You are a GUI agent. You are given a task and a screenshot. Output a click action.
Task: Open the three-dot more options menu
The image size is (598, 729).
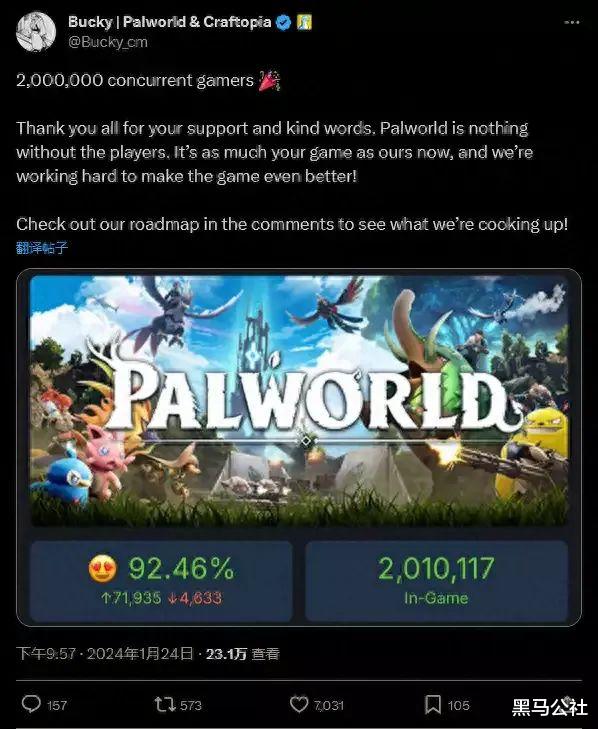(x=571, y=22)
